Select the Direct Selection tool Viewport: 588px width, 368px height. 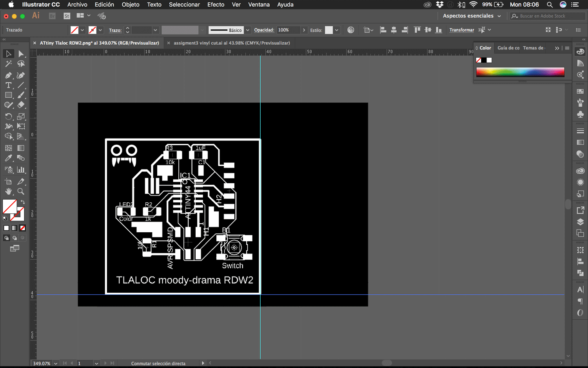[21, 54]
